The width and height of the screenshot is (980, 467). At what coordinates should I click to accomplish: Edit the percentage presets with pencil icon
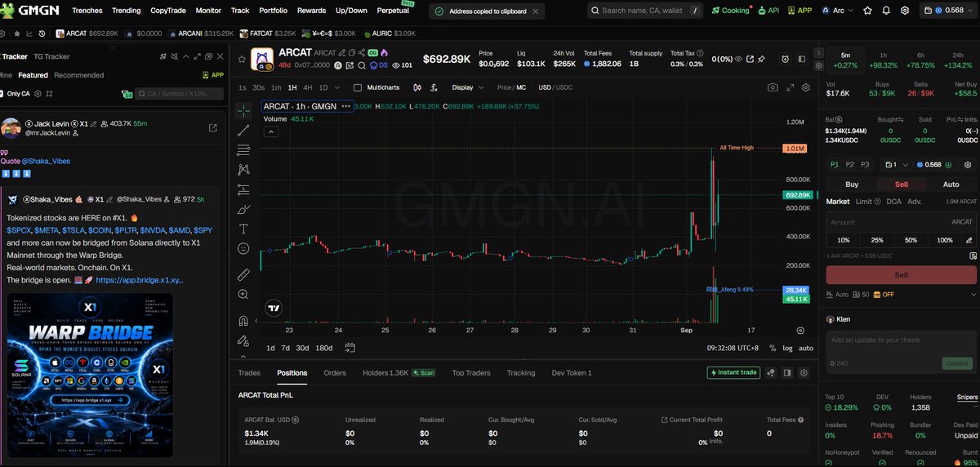coord(971,240)
